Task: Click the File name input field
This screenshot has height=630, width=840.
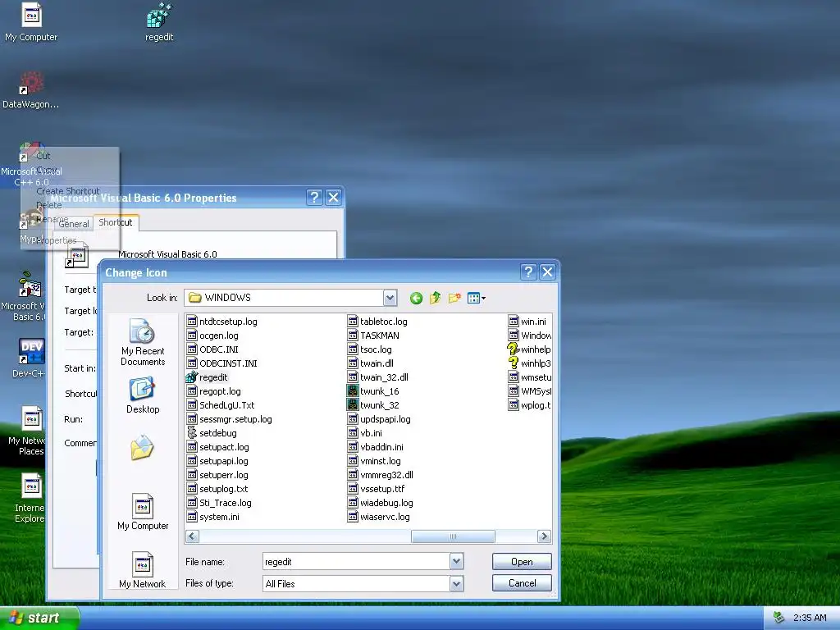Action: [356, 561]
